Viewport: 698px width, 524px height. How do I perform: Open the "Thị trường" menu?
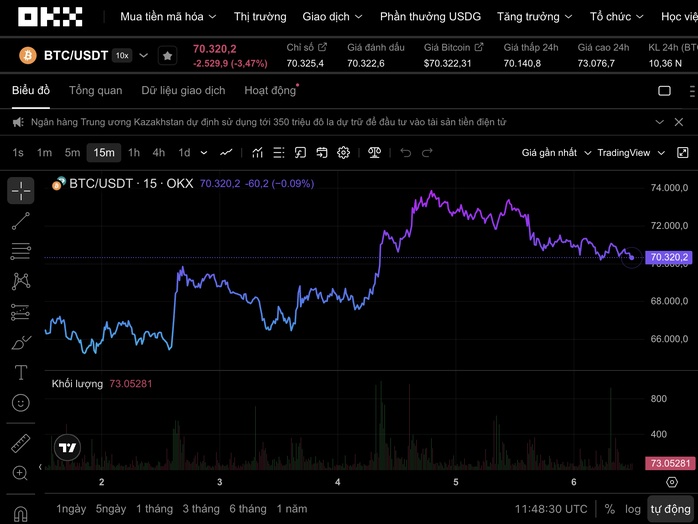(x=260, y=17)
